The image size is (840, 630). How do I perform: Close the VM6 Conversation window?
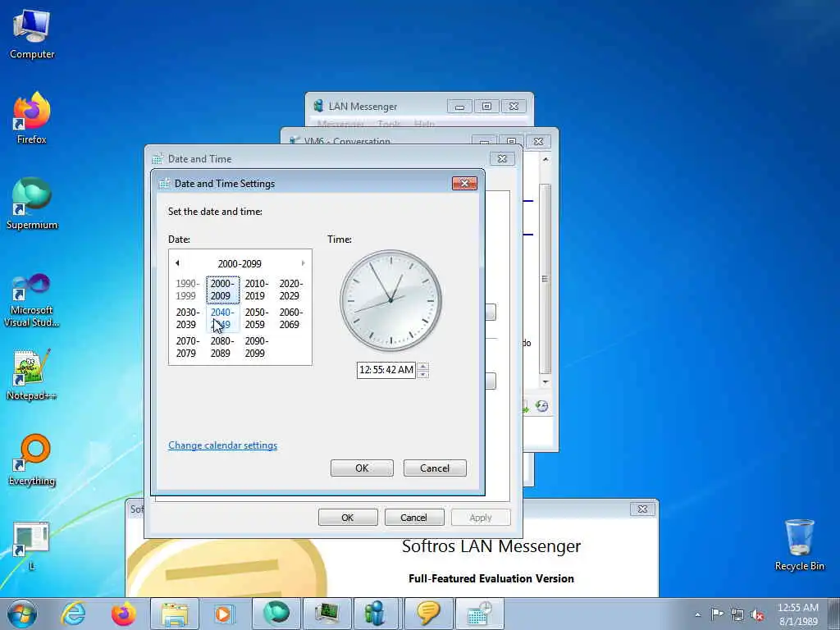point(538,141)
